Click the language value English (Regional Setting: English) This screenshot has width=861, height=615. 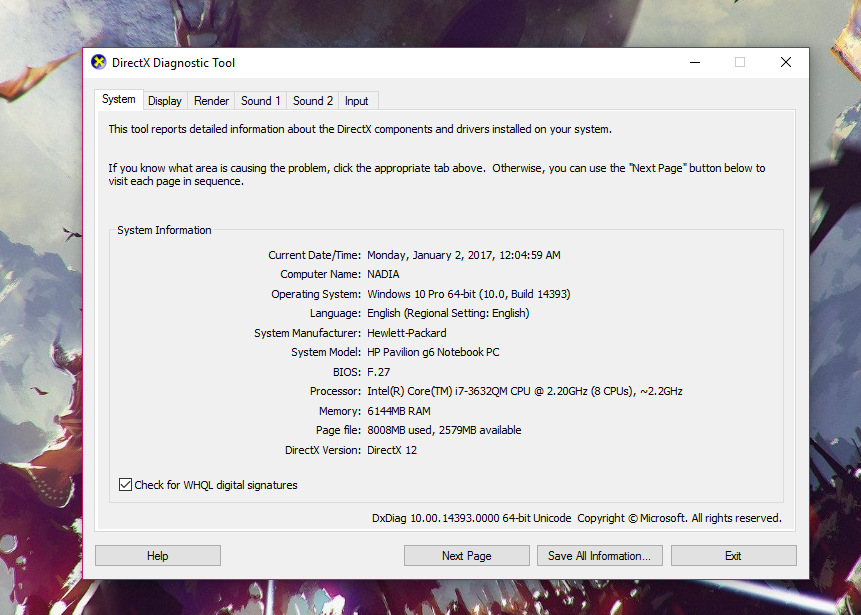[448, 314]
